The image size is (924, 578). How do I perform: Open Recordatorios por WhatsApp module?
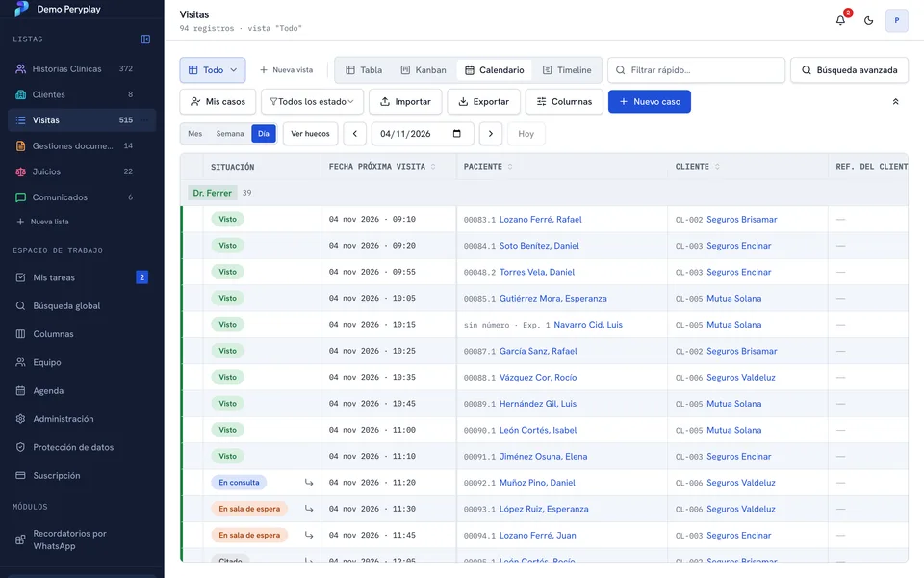pos(82,539)
